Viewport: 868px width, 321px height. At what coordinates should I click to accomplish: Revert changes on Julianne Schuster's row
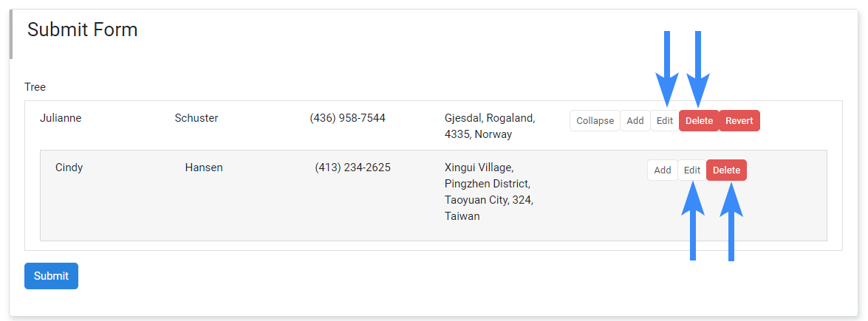pyautogui.click(x=739, y=121)
